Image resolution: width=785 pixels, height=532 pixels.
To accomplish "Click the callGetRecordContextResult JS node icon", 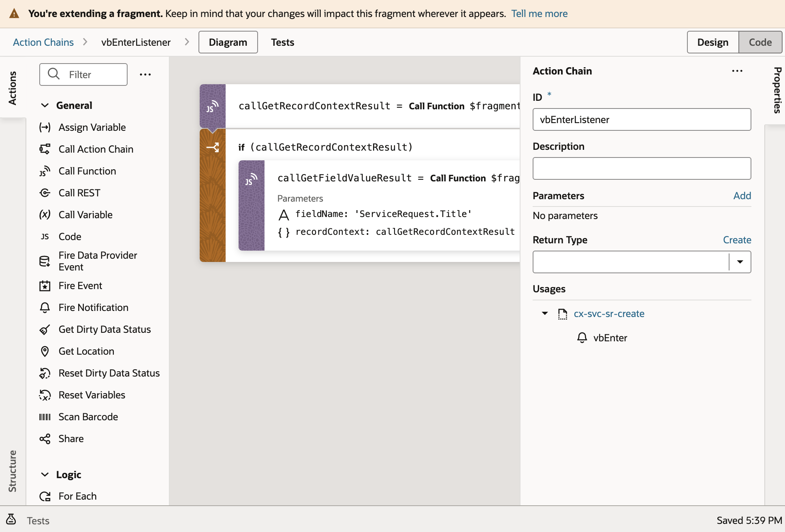I will (x=213, y=106).
